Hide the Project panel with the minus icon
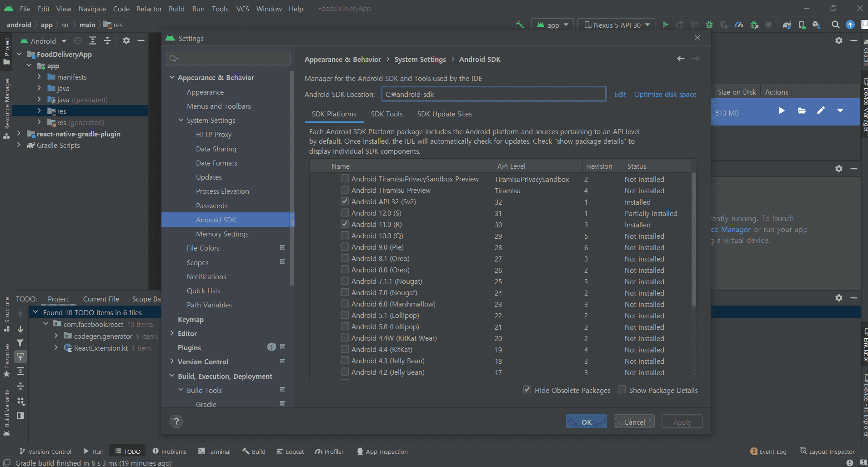Viewport: 868px width, 467px height. tap(141, 40)
